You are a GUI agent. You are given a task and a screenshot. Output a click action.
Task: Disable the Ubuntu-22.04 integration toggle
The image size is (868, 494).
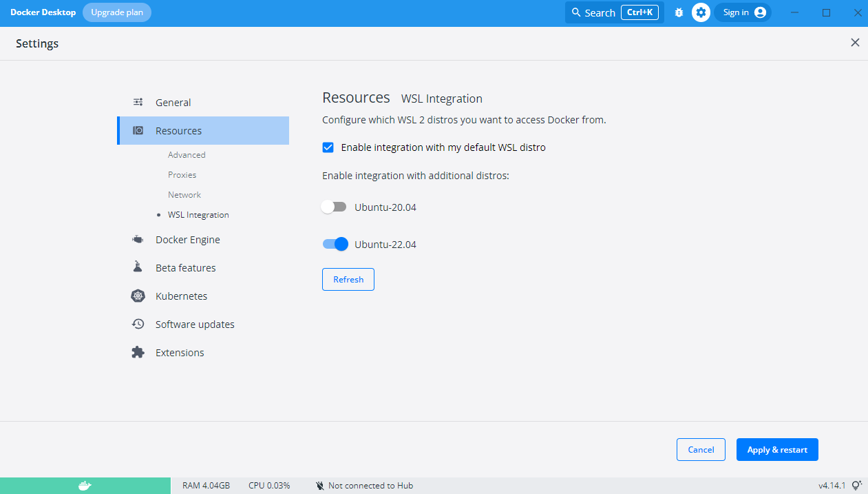point(335,244)
